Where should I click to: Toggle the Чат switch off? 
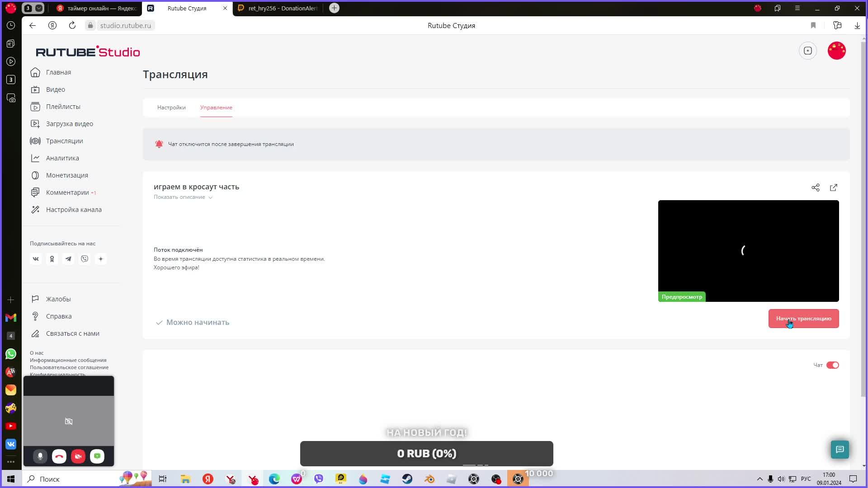[832, 365]
